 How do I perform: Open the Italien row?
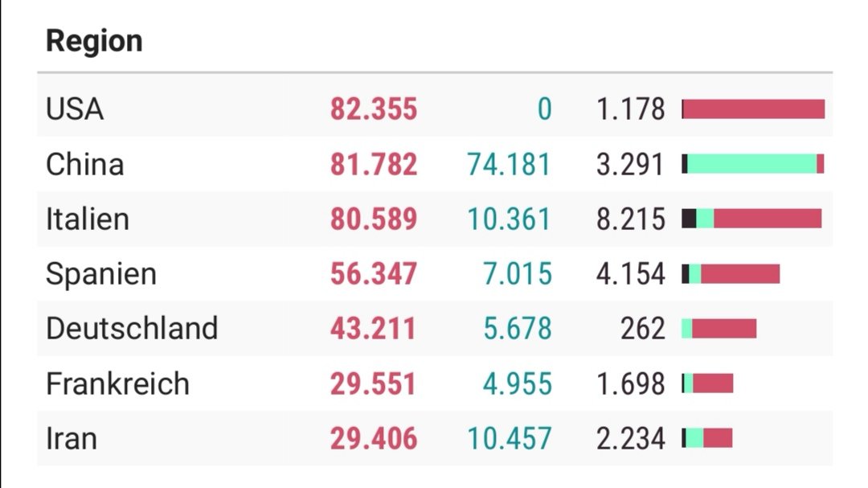click(x=435, y=219)
